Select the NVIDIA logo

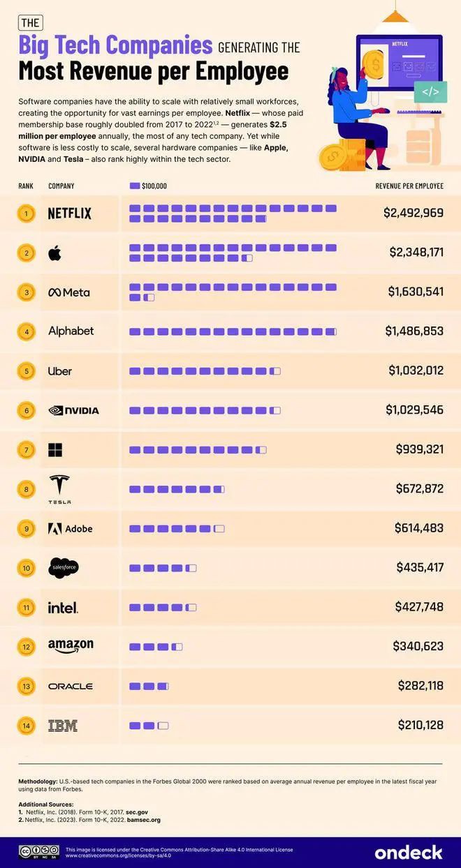point(73,410)
